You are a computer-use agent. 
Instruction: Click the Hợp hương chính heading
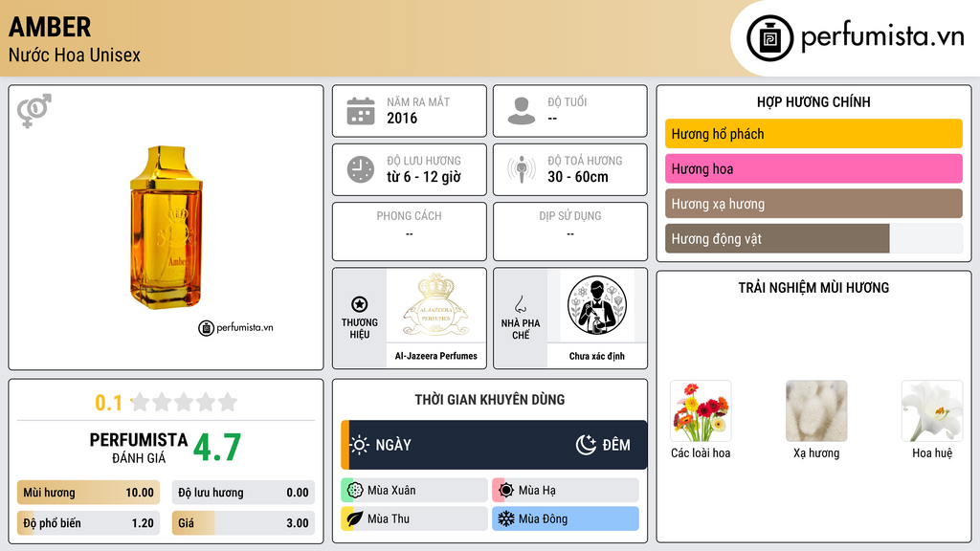(x=813, y=101)
